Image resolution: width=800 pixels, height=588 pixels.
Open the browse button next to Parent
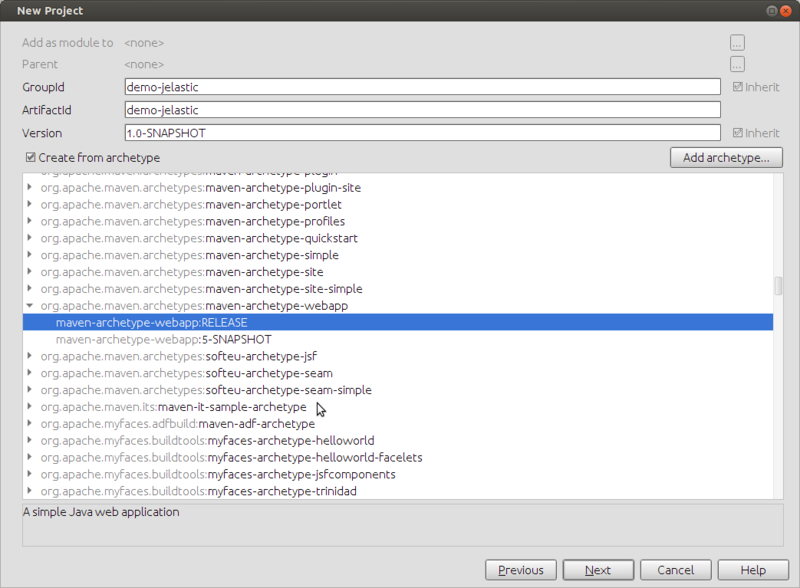[737, 64]
